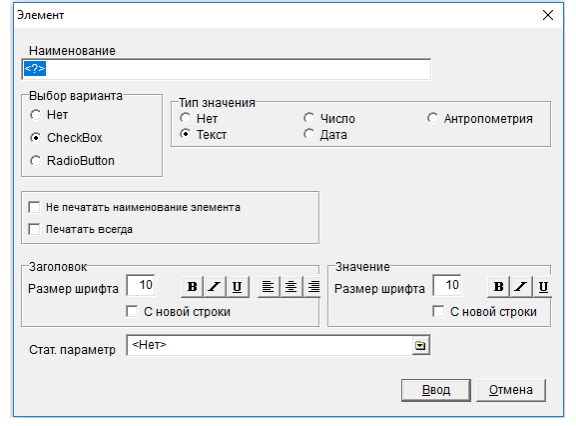This screenshot has width=576, height=426.
Task: Select the RadioButton variant option
Action: (x=36, y=161)
